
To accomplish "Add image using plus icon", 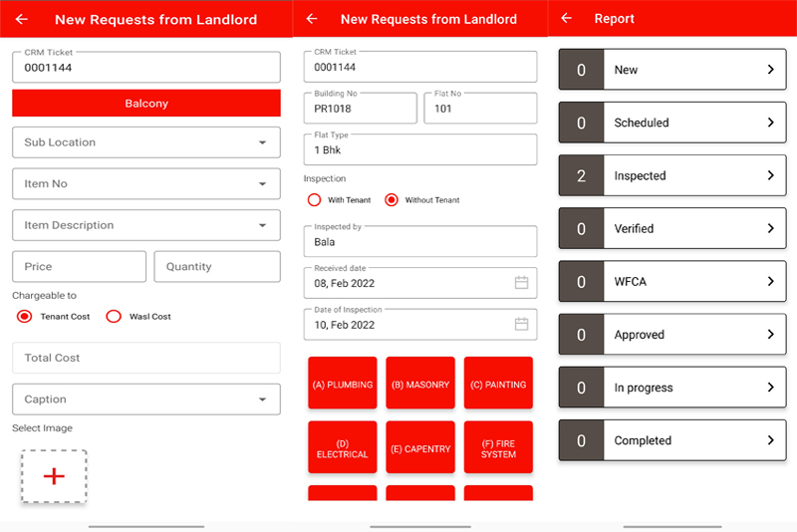I will tap(54, 476).
